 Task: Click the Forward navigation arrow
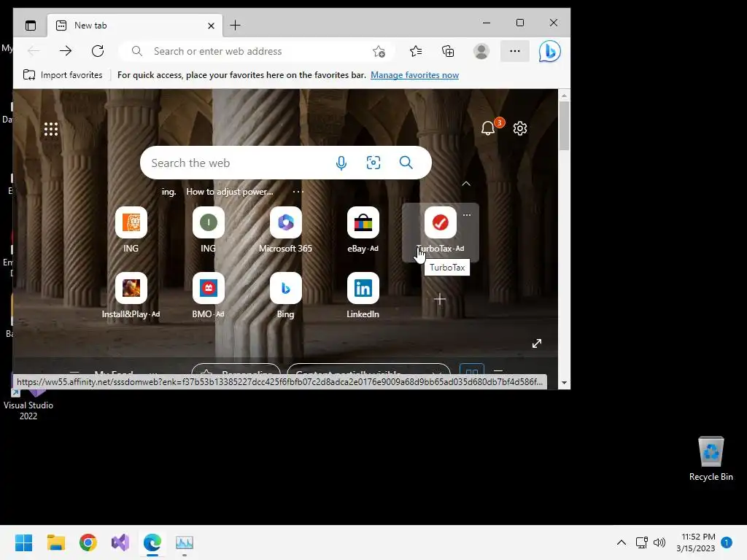[x=66, y=51]
